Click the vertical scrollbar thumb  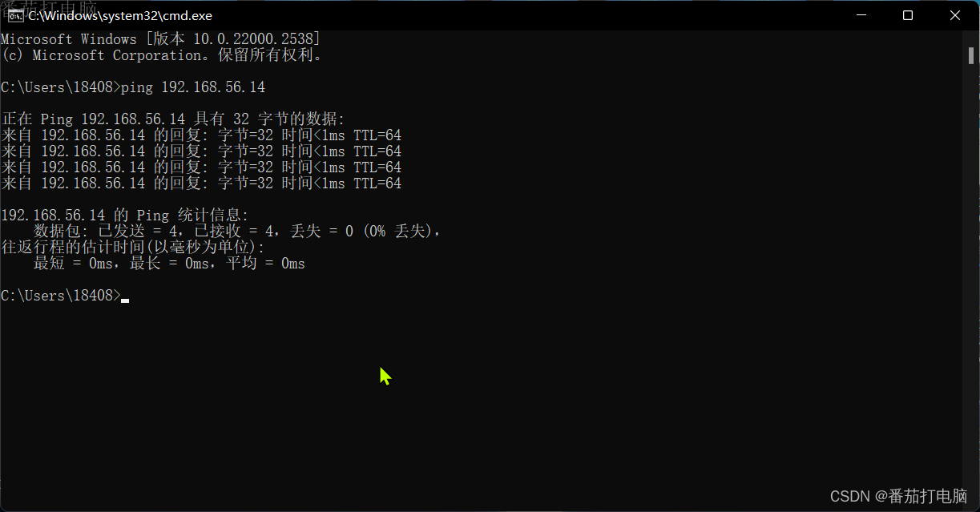pyautogui.click(x=970, y=55)
